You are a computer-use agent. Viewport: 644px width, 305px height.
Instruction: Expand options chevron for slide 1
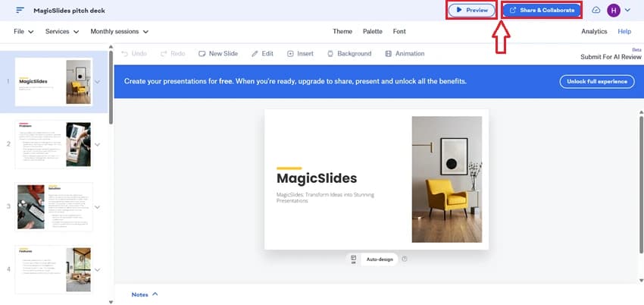click(97, 82)
